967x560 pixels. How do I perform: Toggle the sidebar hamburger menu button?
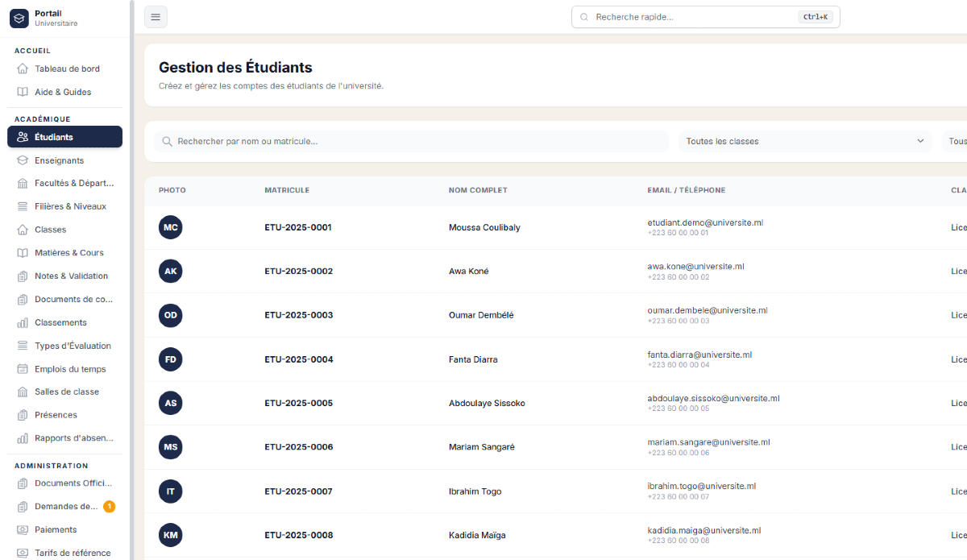coord(156,17)
